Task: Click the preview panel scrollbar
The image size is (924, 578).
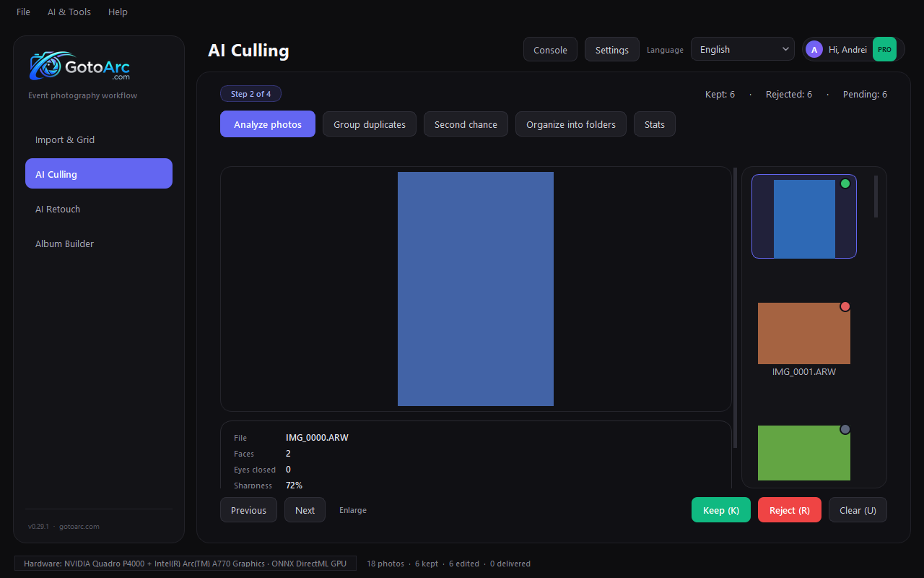Action: pos(735,308)
